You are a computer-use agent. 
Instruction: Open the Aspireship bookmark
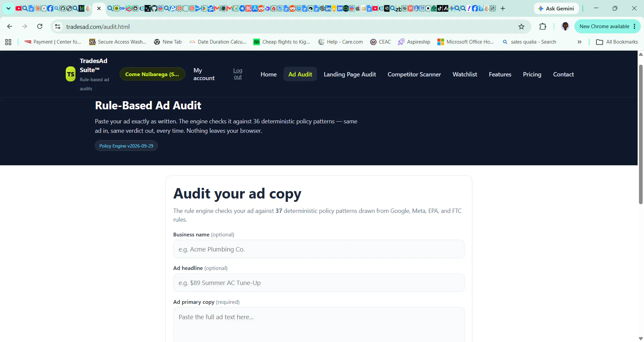click(414, 42)
